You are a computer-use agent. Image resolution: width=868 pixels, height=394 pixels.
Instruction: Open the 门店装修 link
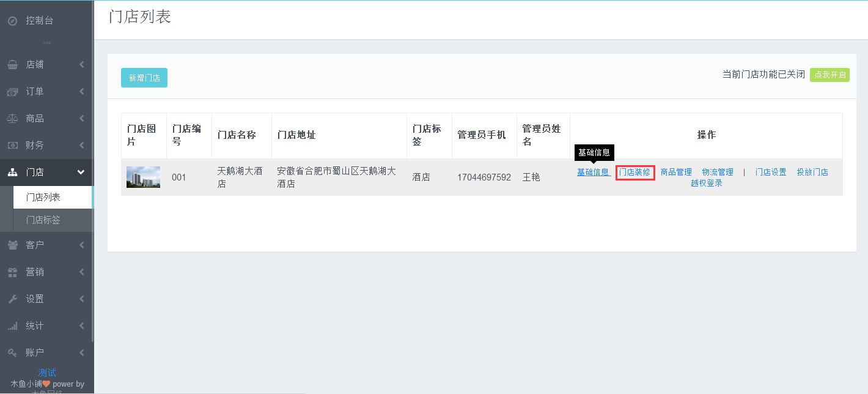(634, 173)
